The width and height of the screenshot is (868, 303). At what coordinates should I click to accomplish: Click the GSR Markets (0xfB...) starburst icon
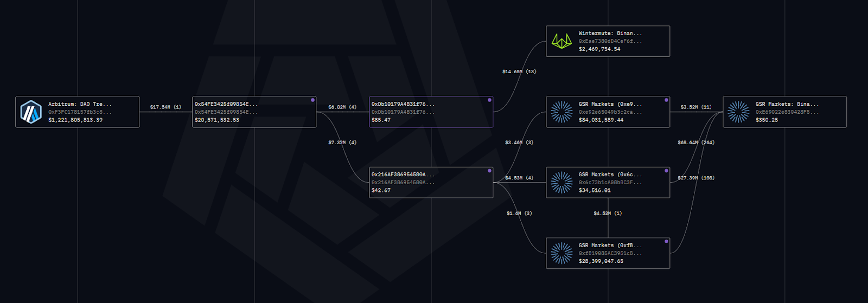point(561,253)
